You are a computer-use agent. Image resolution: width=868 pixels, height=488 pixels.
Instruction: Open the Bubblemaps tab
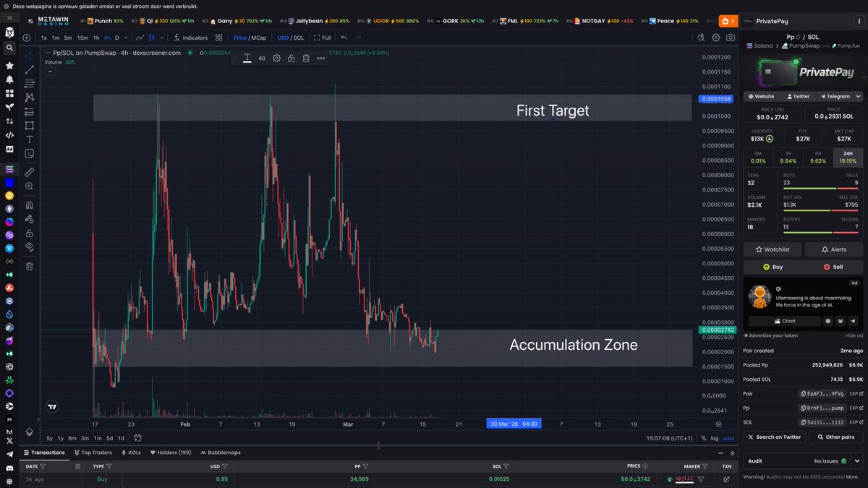coord(220,453)
